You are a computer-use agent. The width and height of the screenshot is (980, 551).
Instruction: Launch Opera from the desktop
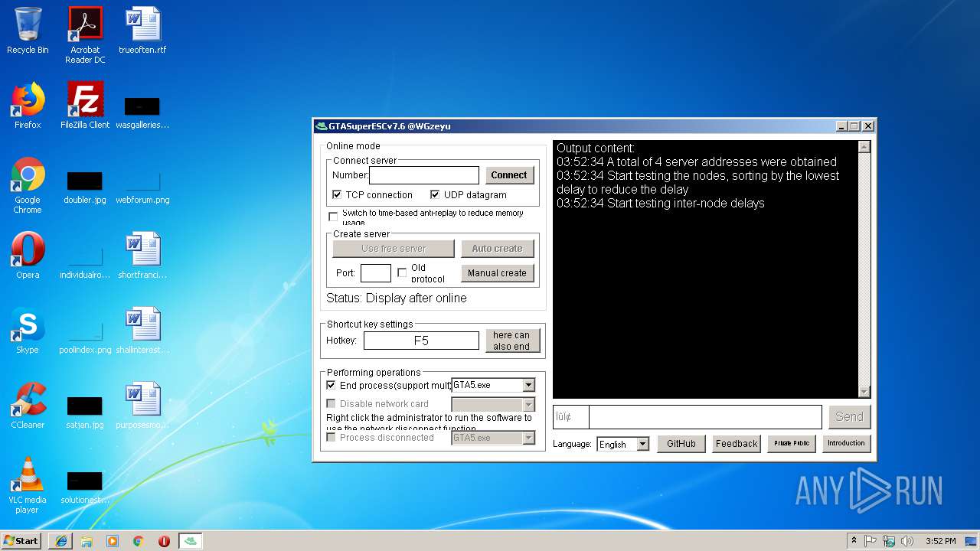[x=28, y=256]
